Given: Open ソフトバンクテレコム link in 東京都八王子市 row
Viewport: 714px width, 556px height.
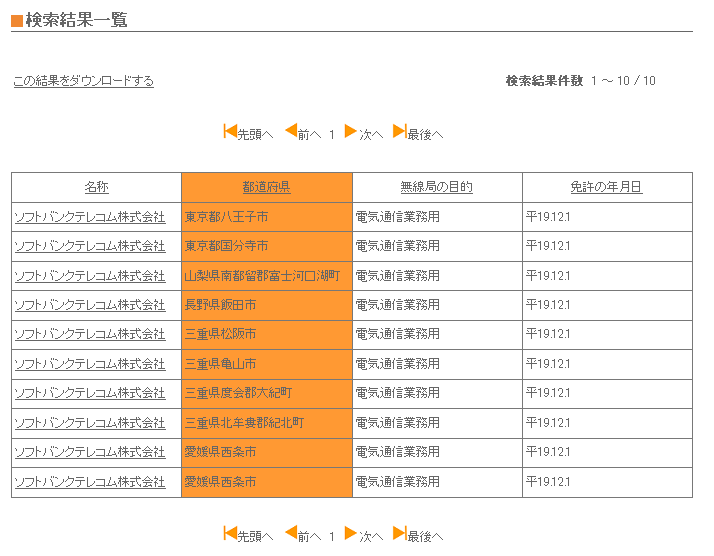Looking at the screenshot, I should click(x=90, y=217).
